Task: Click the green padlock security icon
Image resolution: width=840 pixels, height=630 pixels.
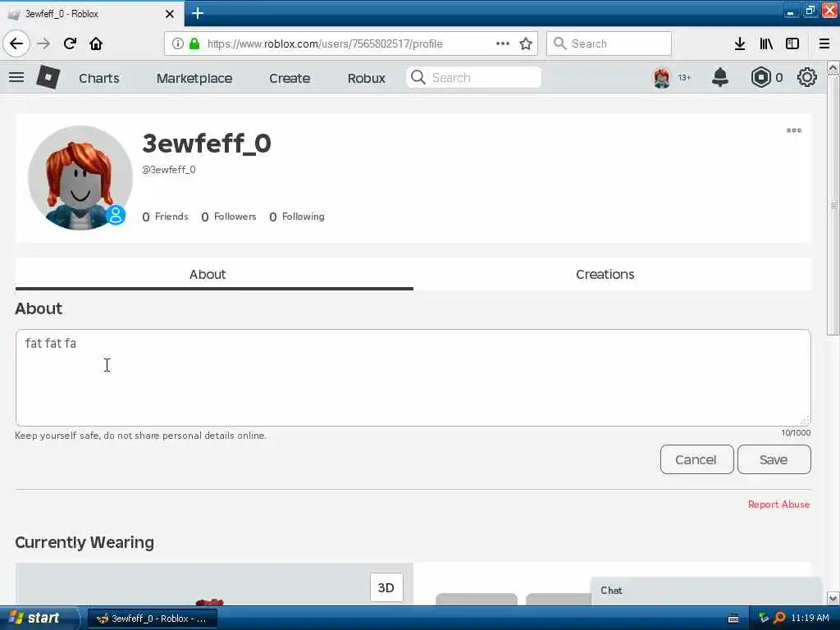Action: (194, 43)
